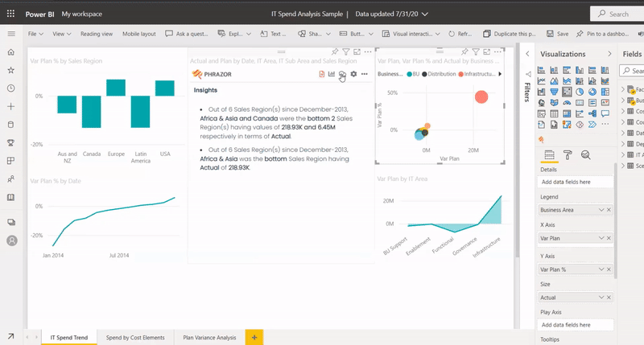Go to Home in left sidebar
This screenshot has height=345, width=644.
(x=11, y=52)
